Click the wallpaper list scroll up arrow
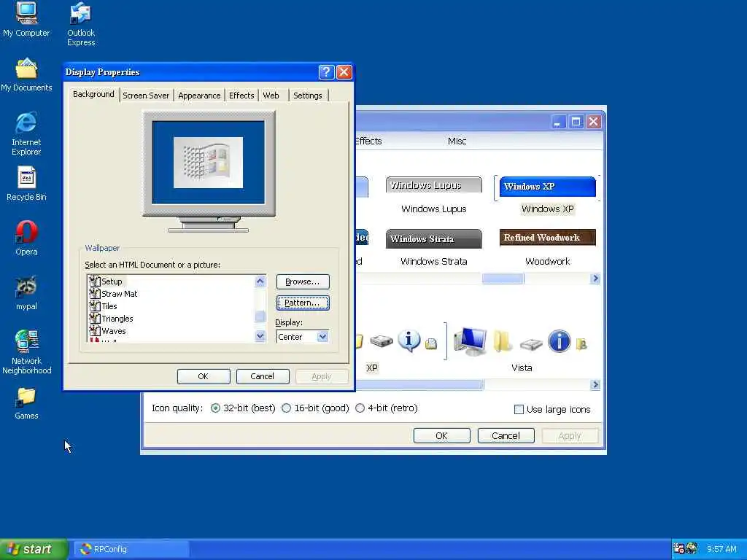Image resolution: width=747 pixels, height=560 pixels. [260, 281]
